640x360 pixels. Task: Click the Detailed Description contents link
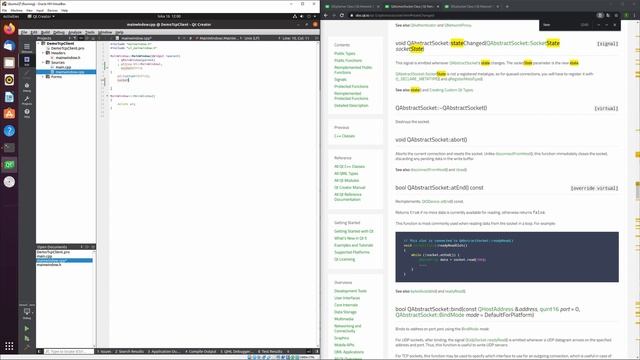(x=351, y=105)
